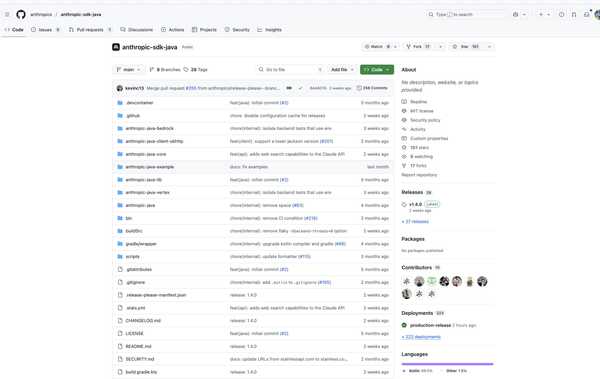Switch to the Projects tab
Image resolution: width=600 pixels, height=379 pixels.
point(204,29)
